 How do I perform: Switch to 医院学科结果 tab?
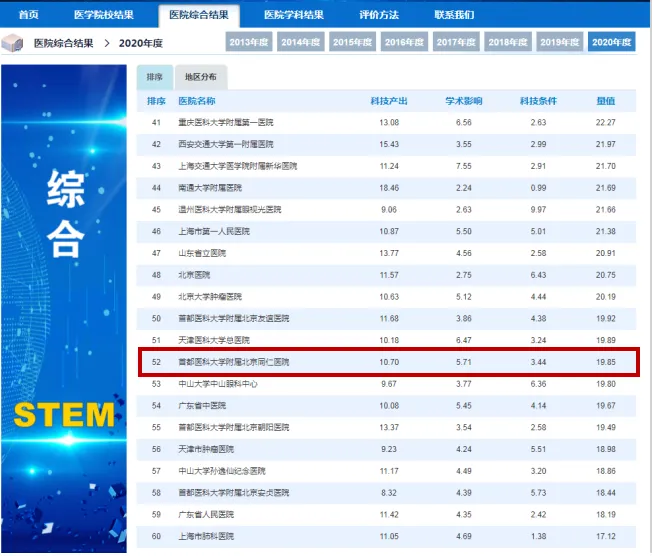click(x=294, y=15)
